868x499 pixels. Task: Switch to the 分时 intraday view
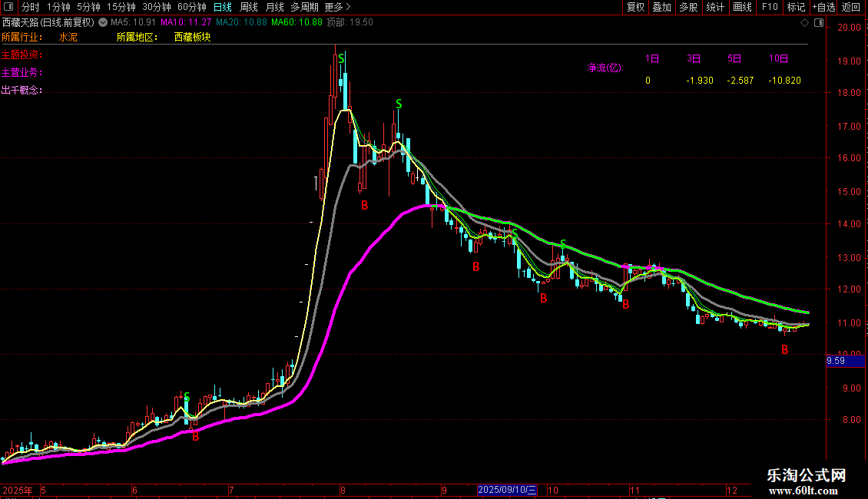point(30,7)
